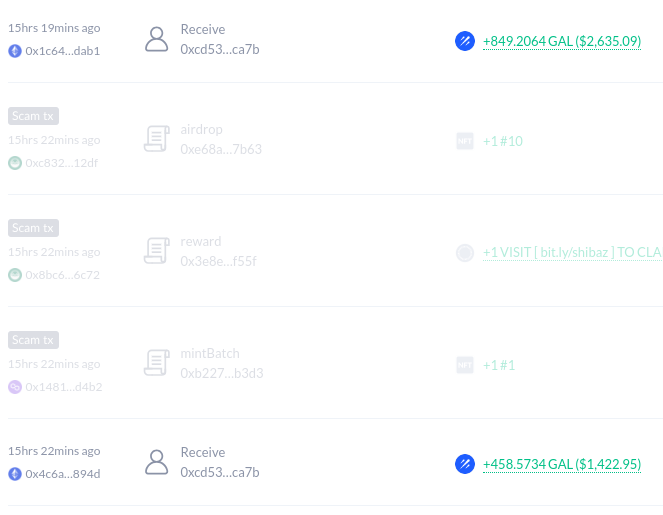
Task: Click the VISIT bit.ly/shibaz token link
Action: 573,252
